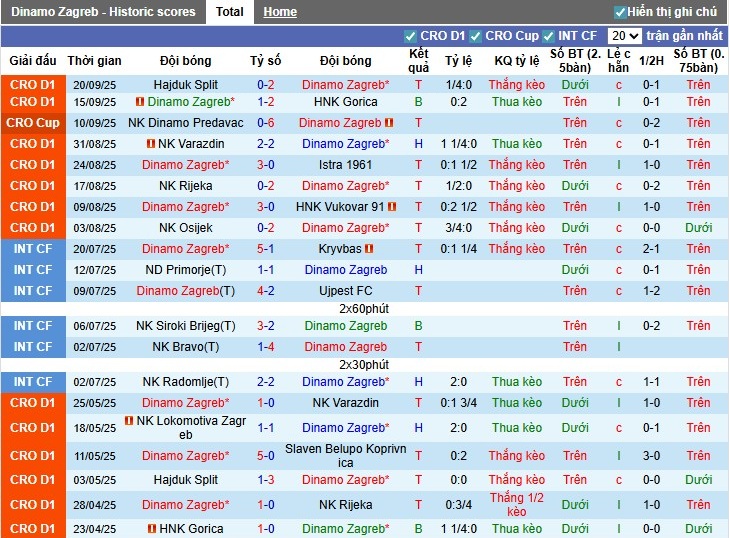Viewport: 729px width, 538px height.
Task: Switch to the Total tab
Action: [x=229, y=12]
